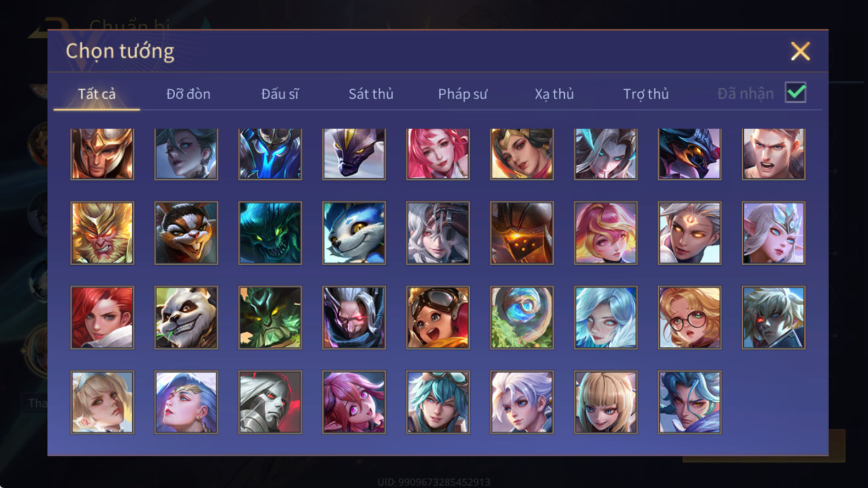Show the Pháp sư hero category

pos(463,94)
